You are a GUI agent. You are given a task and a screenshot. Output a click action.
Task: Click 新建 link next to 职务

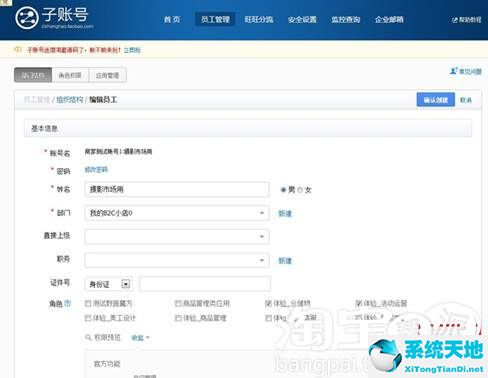coord(285,261)
